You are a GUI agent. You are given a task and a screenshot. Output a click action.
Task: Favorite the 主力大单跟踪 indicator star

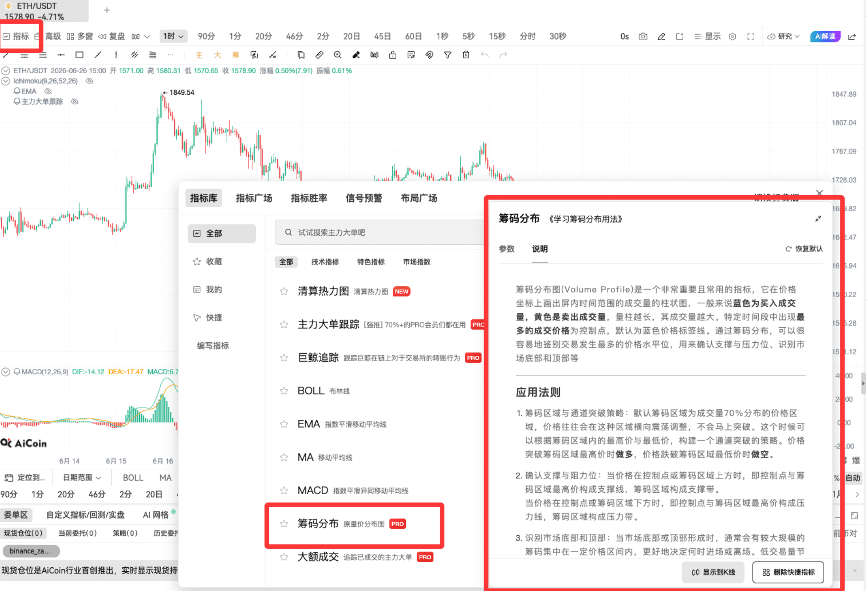[x=284, y=324]
